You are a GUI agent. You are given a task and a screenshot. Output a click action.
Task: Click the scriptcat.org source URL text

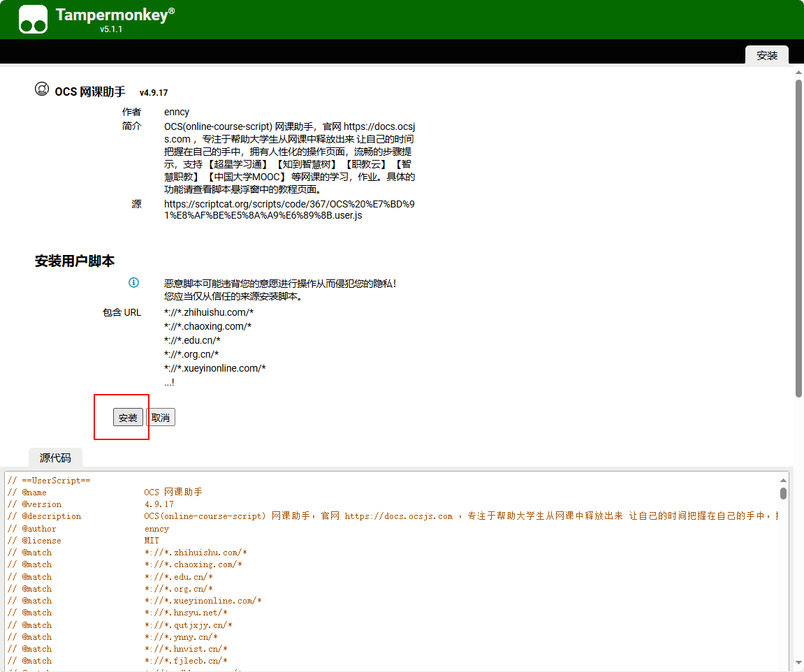tap(289, 210)
